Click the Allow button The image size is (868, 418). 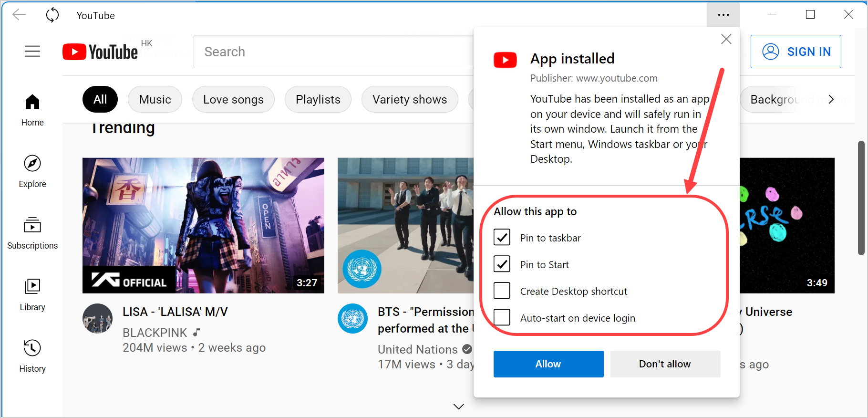tap(548, 364)
